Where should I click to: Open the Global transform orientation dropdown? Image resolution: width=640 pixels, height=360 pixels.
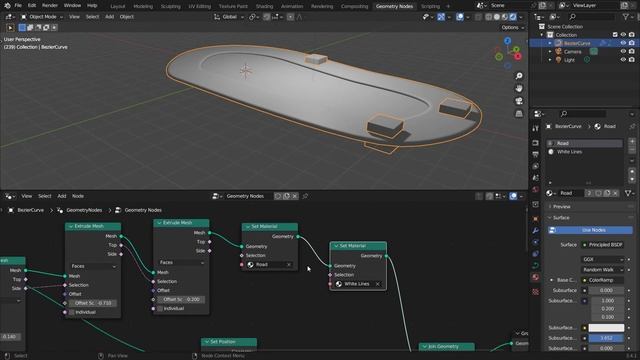click(229, 17)
